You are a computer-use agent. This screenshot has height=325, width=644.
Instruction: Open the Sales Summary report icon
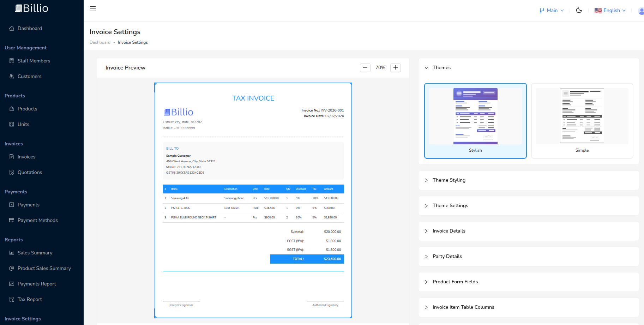12,253
